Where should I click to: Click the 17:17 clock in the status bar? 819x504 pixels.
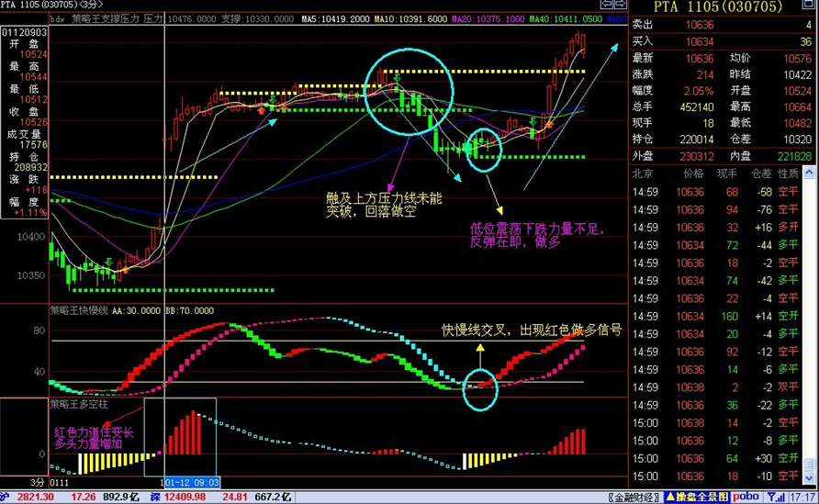point(802,497)
